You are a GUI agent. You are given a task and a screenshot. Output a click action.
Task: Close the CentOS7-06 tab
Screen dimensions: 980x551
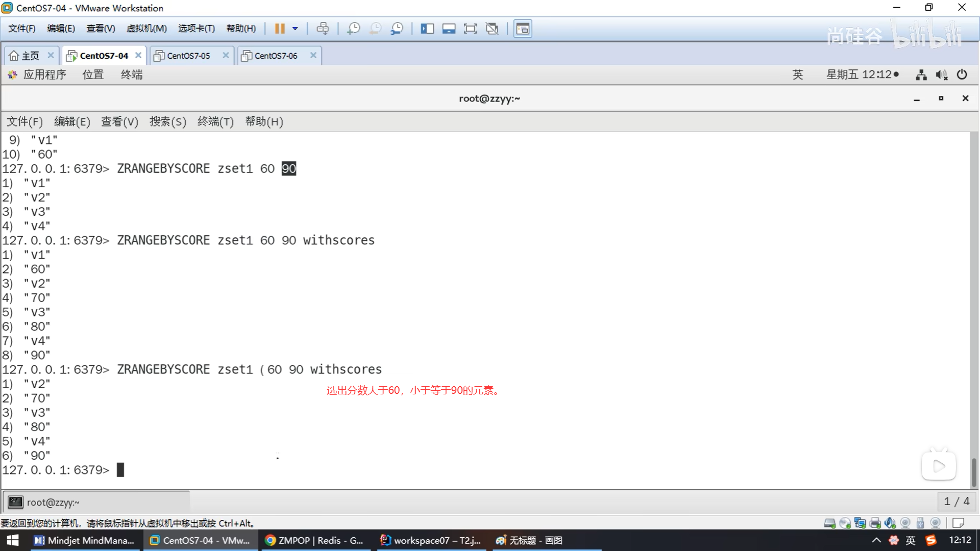[x=313, y=55]
